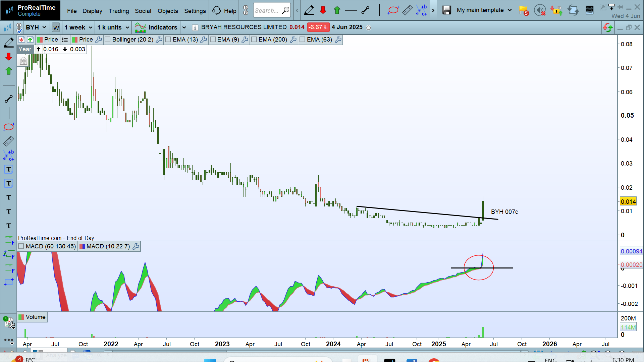Click the ENG language indicator in system tray

tap(551, 360)
